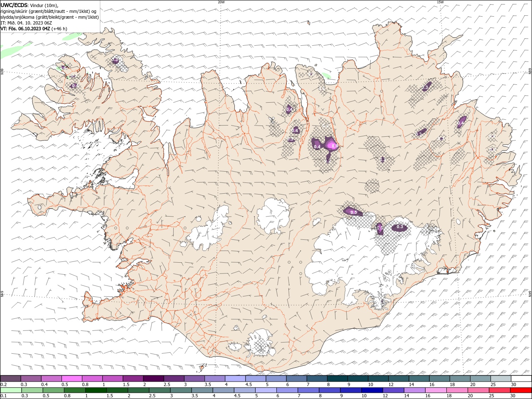
Task: Click the 10 label in the lower legend
Action: click(x=364, y=396)
